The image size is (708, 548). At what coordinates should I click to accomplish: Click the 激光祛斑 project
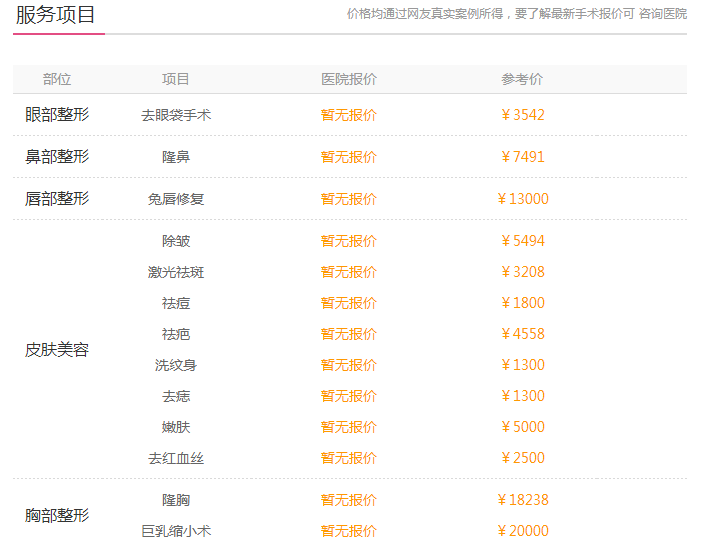point(176,272)
